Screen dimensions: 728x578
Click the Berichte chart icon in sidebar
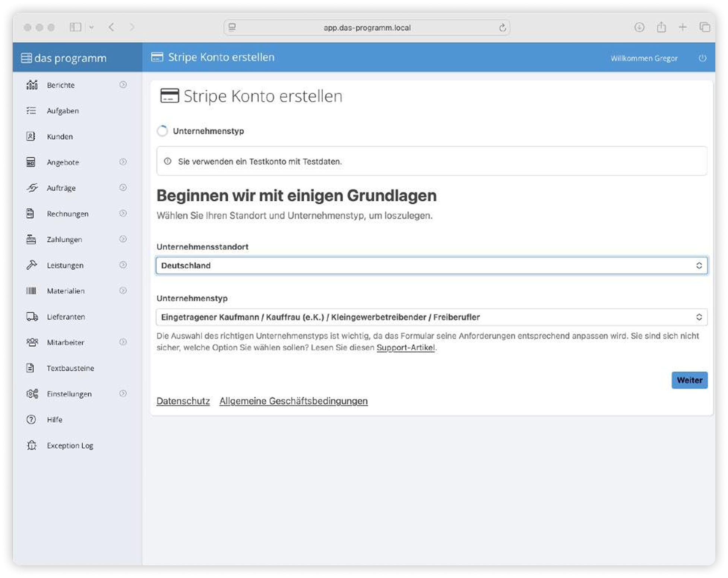pyautogui.click(x=32, y=85)
